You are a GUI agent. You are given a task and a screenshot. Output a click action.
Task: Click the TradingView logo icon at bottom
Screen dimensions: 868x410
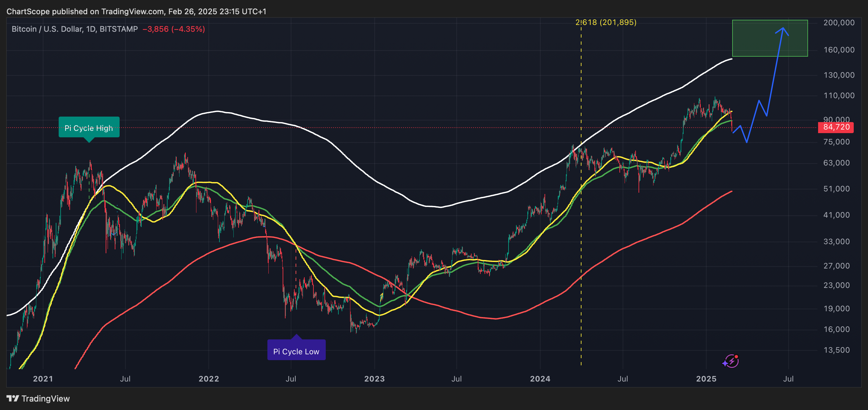click(13, 399)
